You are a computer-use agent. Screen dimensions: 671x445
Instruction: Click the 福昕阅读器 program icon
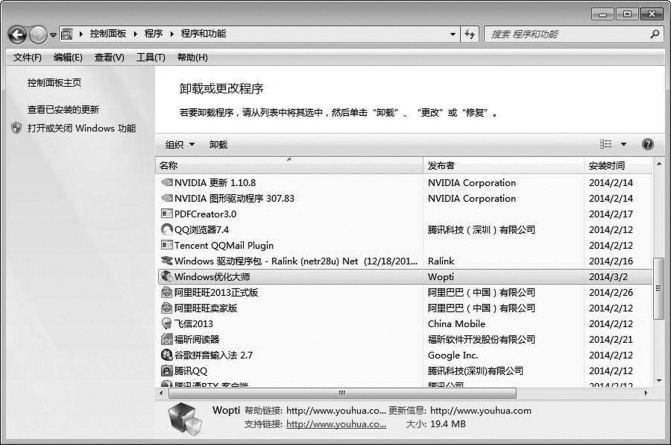pos(166,339)
